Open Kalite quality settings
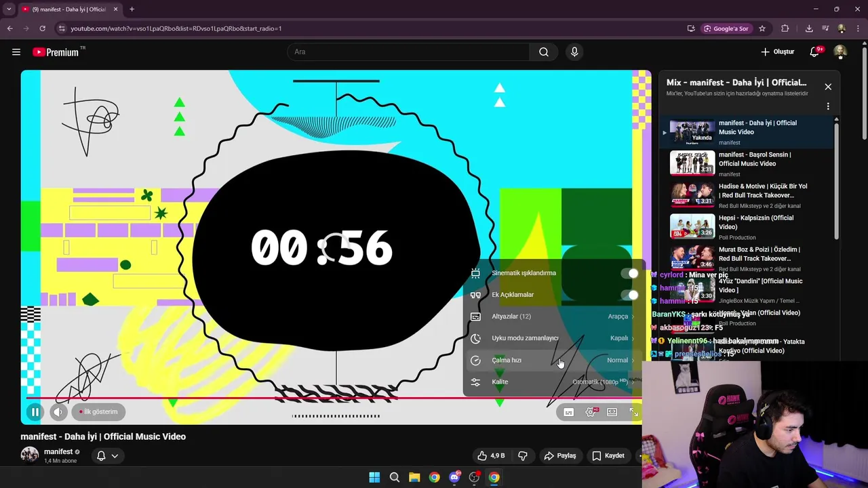 point(553,382)
